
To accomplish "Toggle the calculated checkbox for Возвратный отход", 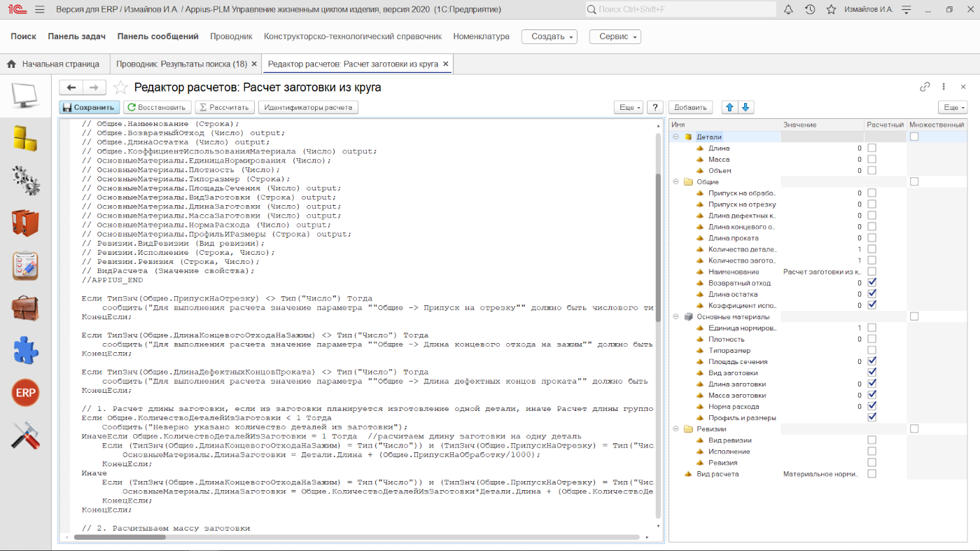I will click(x=871, y=283).
